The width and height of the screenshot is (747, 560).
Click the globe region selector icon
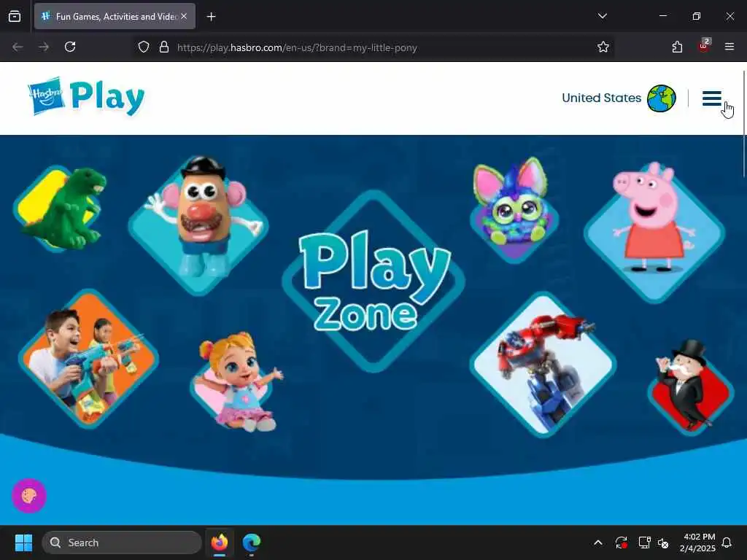click(661, 98)
